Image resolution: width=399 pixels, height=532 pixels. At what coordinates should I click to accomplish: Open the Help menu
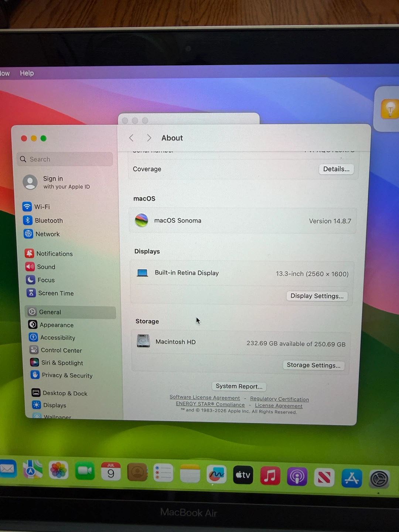(27, 73)
